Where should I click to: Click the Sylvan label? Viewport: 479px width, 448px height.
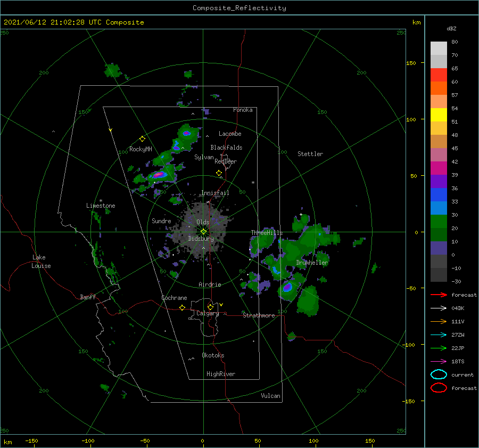pyautogui.click(x=204, y=157)
